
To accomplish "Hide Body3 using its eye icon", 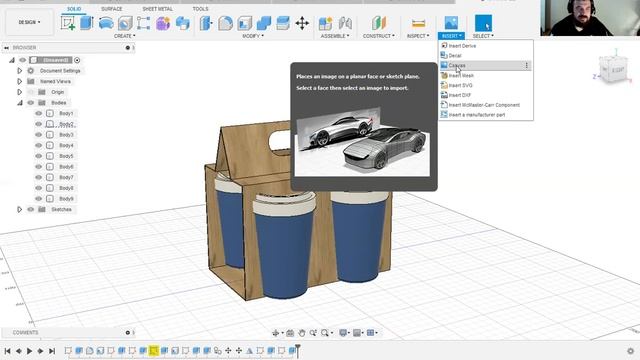I will (39, 135).
